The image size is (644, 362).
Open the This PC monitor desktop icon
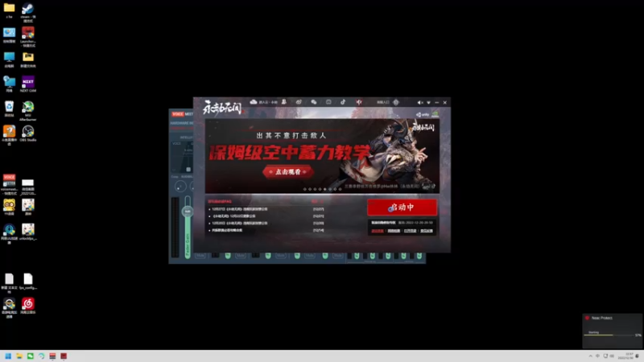(x=9, y=60)
